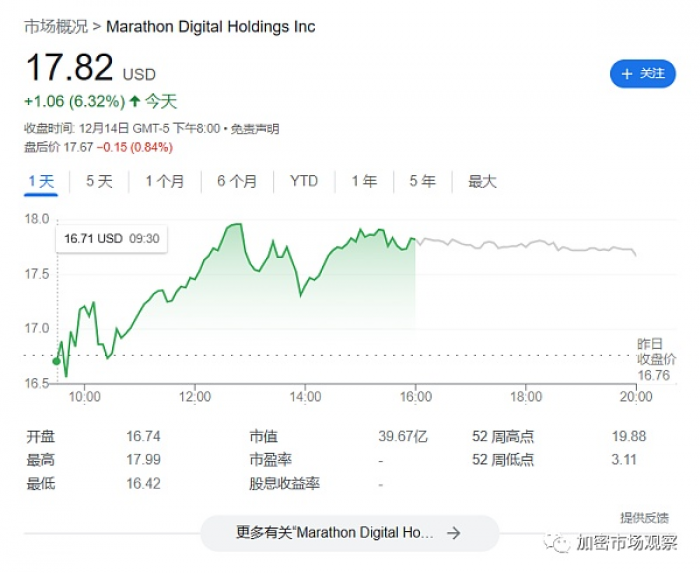
Task: Open the 免责声明 disclaimer link
Action: (x=255, y=129)
